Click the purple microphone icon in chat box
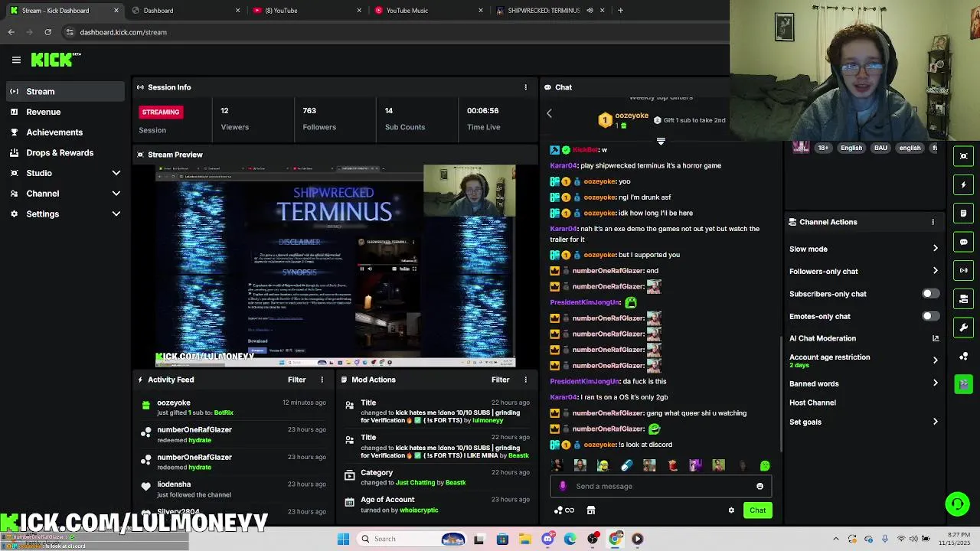Image resolution: width=980 pixels, height=551 pixels. click(x=563, y=486)
